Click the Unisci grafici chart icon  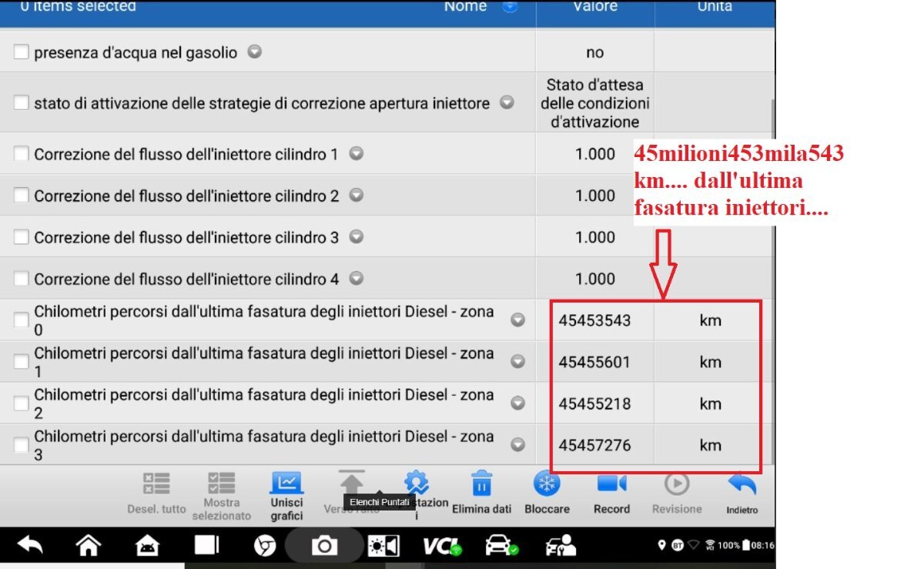pos(286,484)
